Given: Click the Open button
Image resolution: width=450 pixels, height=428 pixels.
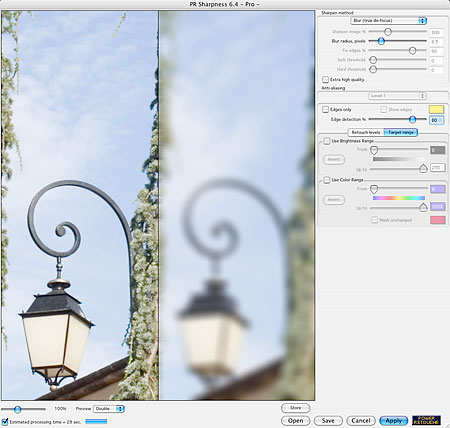Looking at the screenshot, I should click(296, 421).
